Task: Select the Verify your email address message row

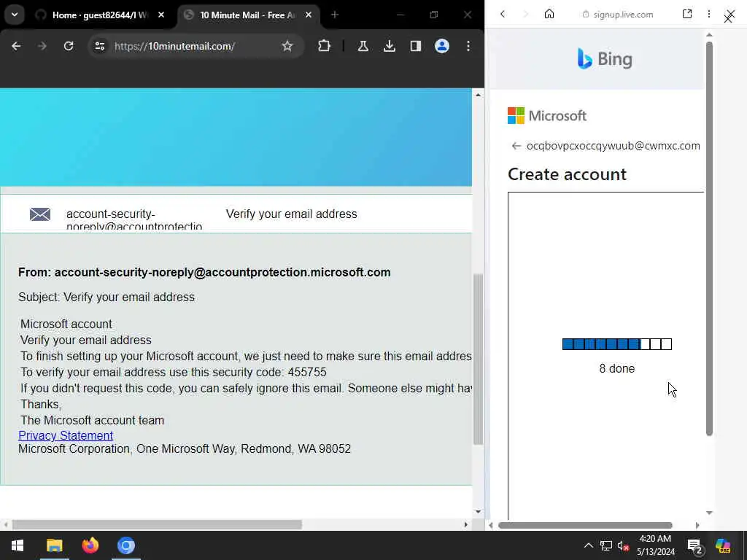Action: (x=236, y=214)
